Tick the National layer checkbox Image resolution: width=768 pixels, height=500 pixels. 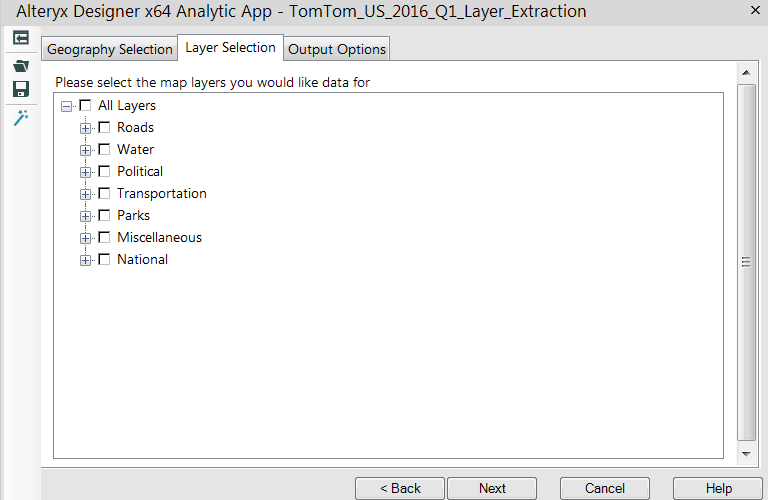tap(104, 260)
